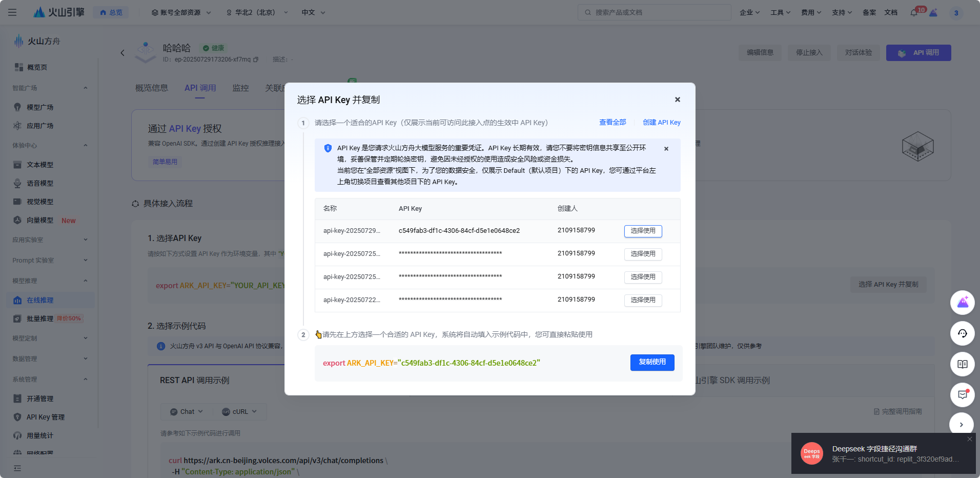Click 编辑信息 button
This screenshot has width=980, height=478.
(x=760, y=52)
